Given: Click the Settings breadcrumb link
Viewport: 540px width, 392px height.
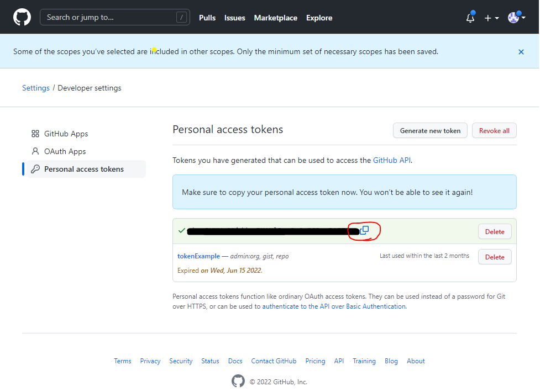Looking at the screenshot, I should 36,88.
